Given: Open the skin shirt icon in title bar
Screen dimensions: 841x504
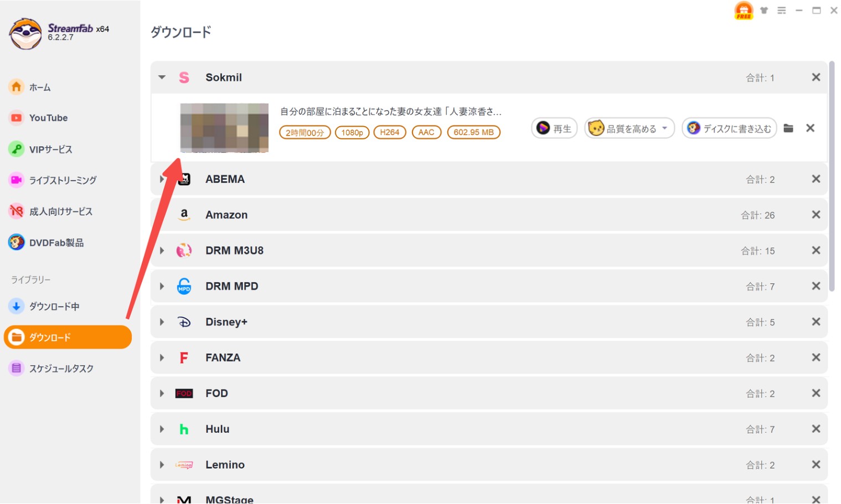Looking at the screenshot, I should [764, 11].
